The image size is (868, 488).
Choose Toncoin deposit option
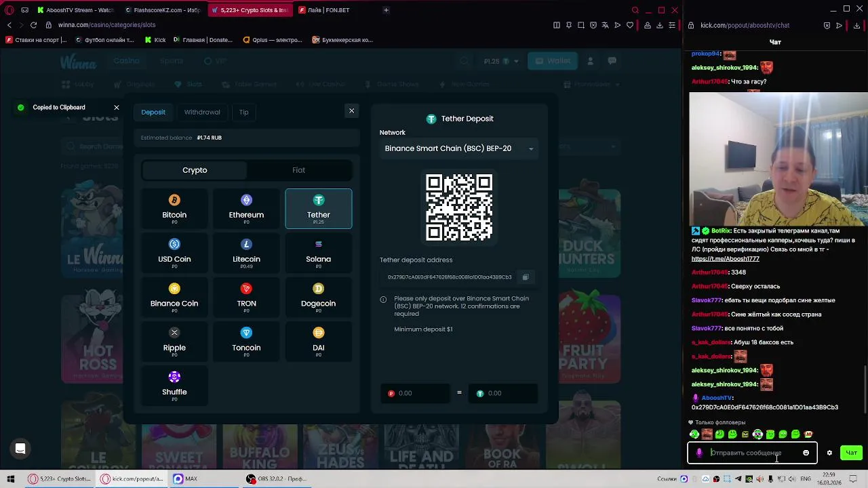tap(246, 342)
